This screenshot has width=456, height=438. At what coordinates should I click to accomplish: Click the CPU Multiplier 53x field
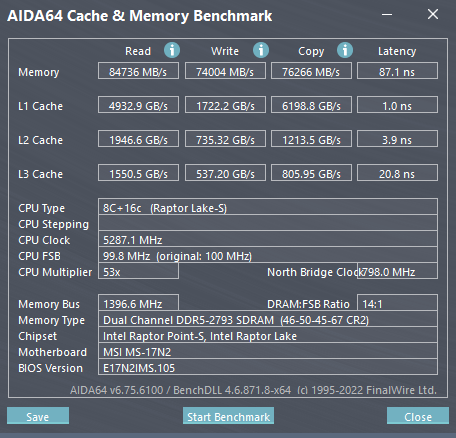[138, 271]
